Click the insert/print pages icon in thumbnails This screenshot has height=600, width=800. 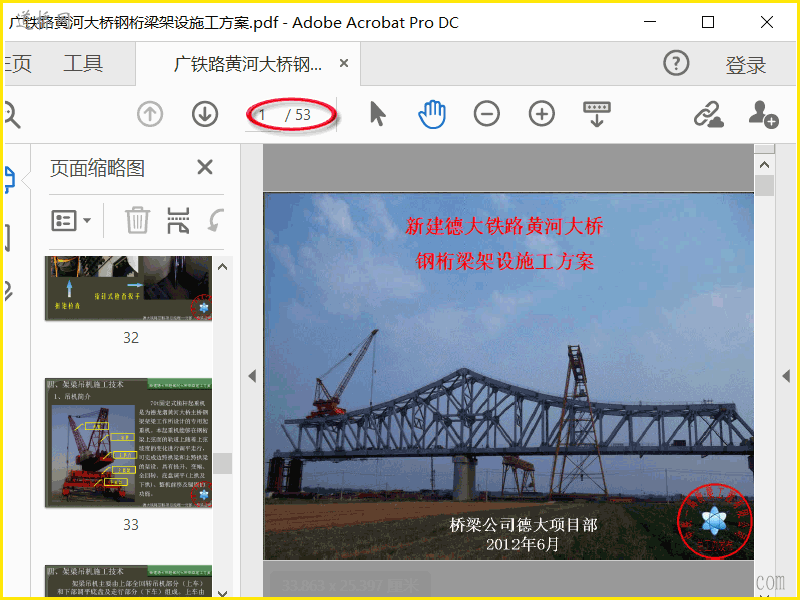coord(178,220)
